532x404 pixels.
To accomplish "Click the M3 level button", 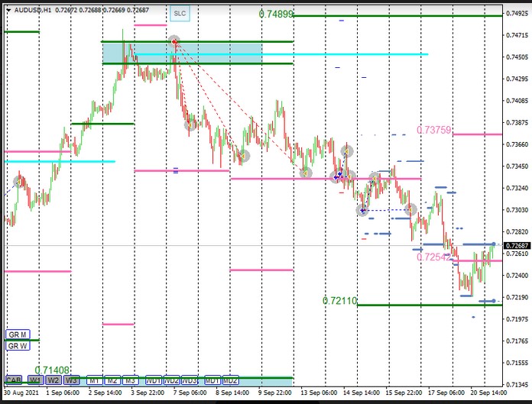I will (130, 380).
